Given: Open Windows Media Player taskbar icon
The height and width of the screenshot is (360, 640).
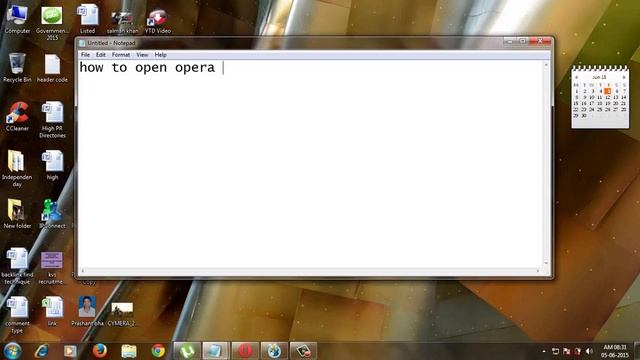Looking at the screenshot, I should (70, 351).
